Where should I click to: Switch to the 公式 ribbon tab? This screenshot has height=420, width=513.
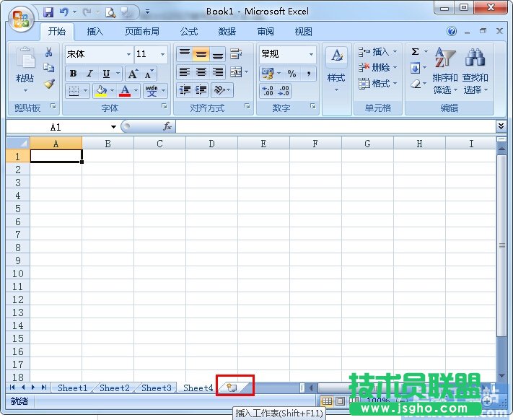(189, 32)
